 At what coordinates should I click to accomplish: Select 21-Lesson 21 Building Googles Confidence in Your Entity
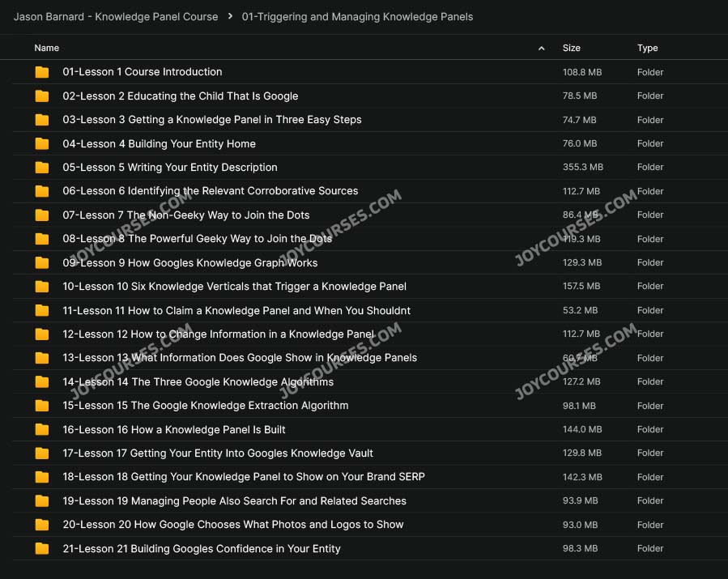pyautogui.click(x=202, y=548)
